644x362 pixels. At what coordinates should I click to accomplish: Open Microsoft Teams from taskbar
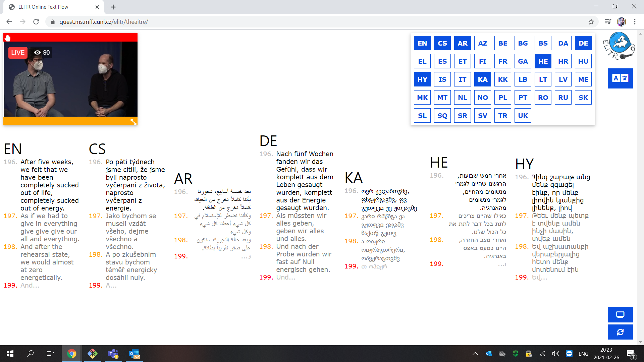pos(113,354)
